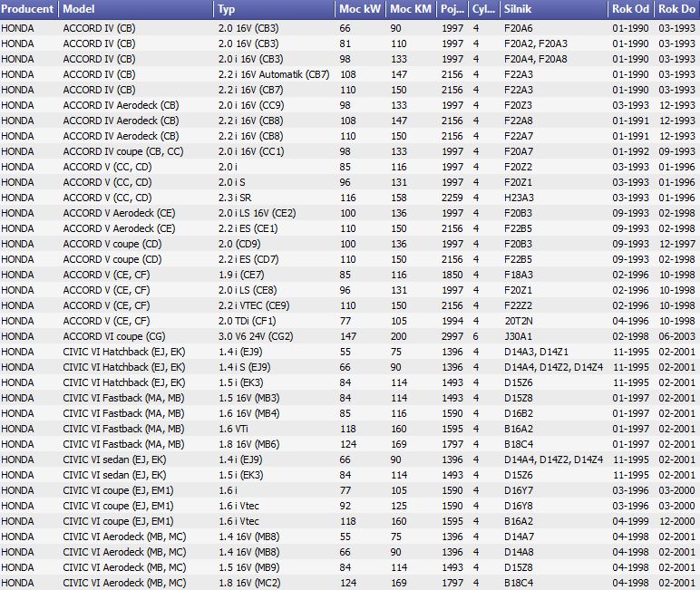Click the Rok Do column header

pyautogui.click(x=677, y=9)
